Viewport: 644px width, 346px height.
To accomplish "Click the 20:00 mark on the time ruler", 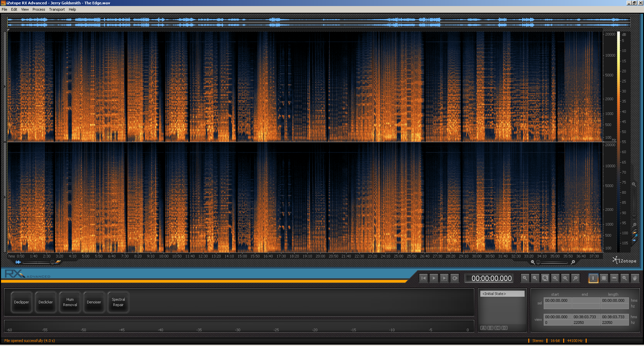I will pos(320,256).
